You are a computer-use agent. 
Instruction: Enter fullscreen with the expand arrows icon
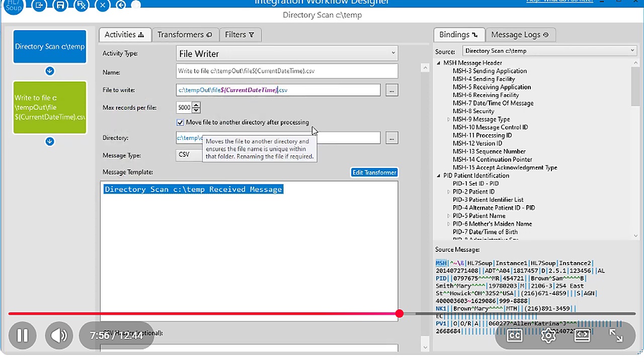616,335
